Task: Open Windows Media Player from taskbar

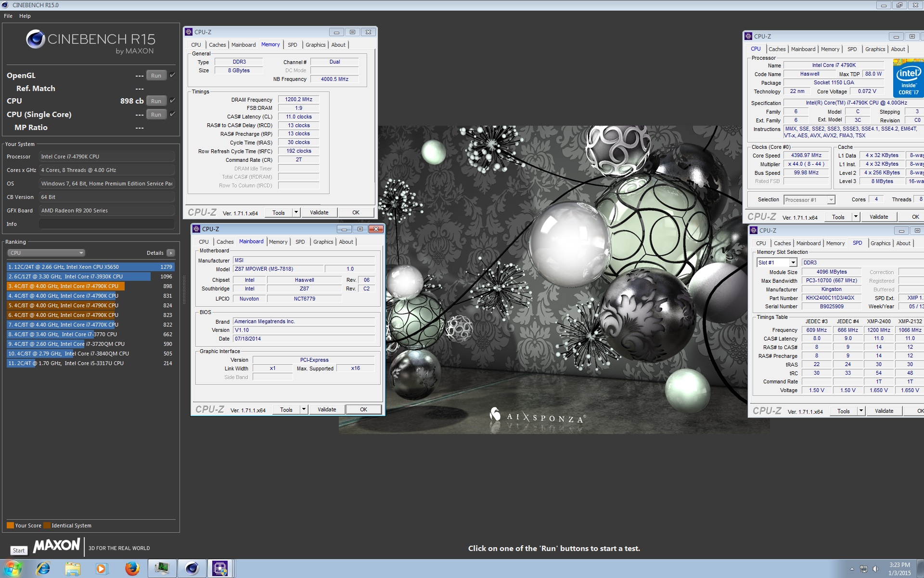Action: click(101, 569)
